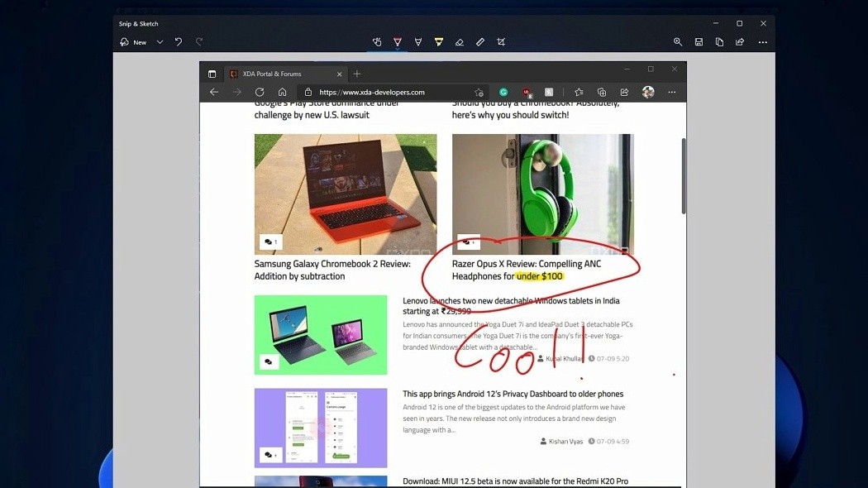868x488 pixels.
Task: Open the green Grammarly extension
Action: point(503,92)
